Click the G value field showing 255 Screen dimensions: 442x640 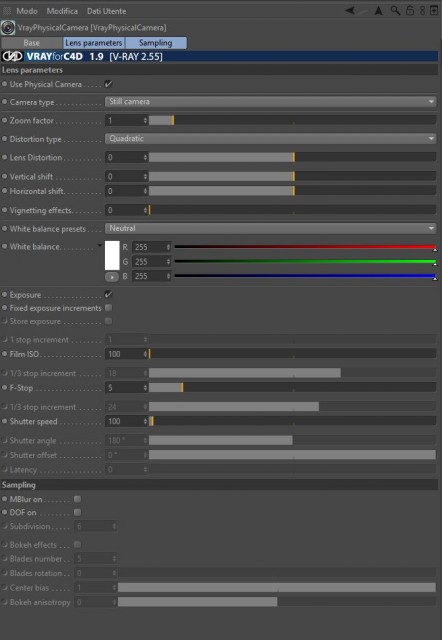pos(149,262)
